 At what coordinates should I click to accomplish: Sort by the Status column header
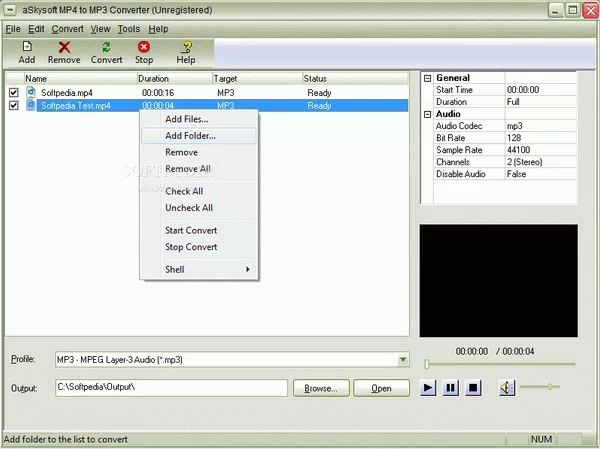point(355,78)
